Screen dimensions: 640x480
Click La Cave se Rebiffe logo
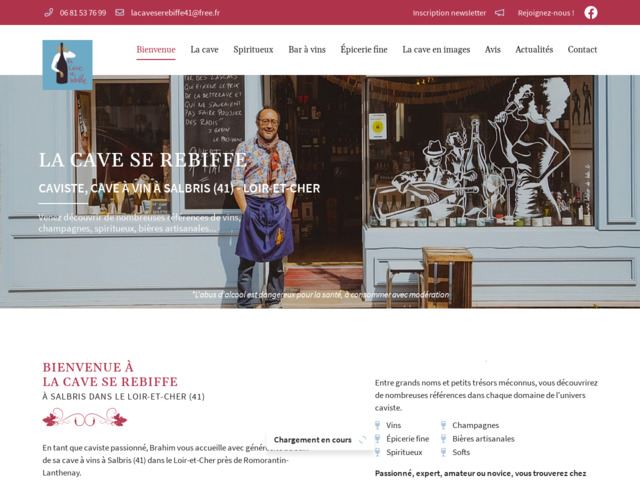pyautogui.click(x=67, y=65)
